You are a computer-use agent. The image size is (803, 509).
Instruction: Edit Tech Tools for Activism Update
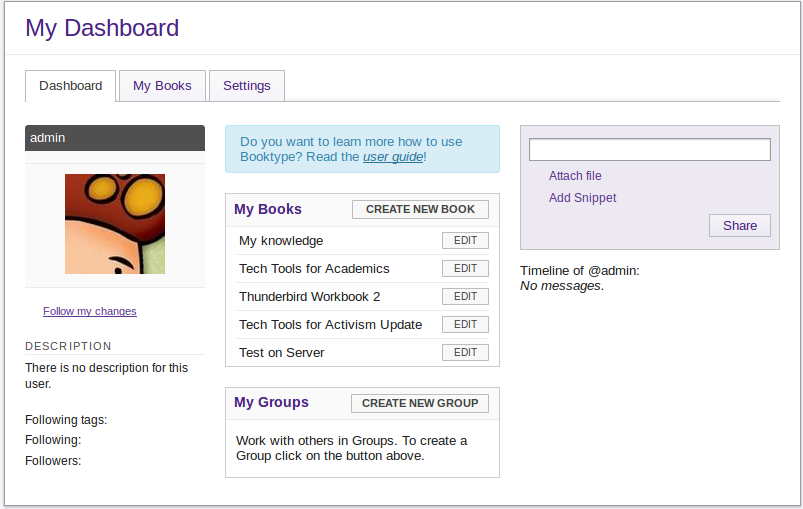[465, 325]
